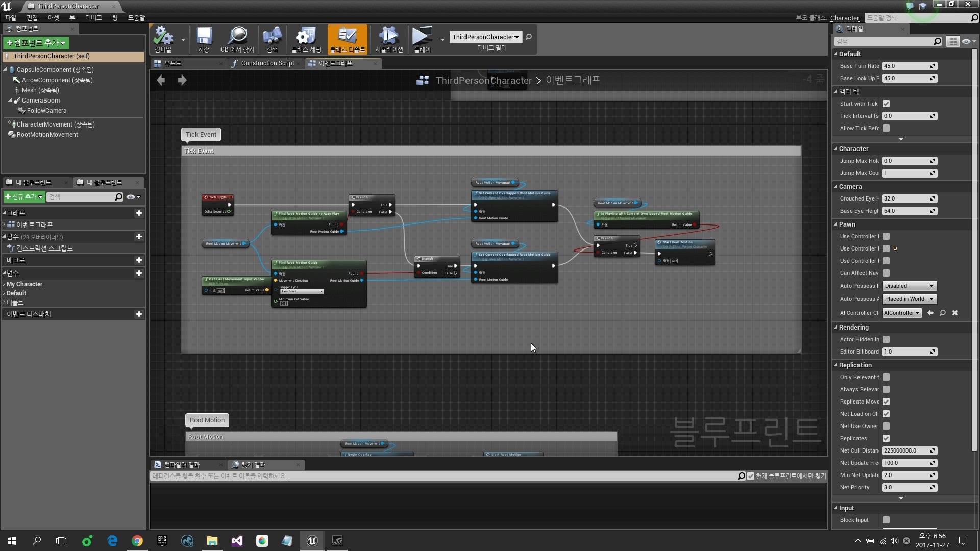This screenshot has height=551, width=980.
Task: Toggle Allow Tick Before Begin Play
Action: [886, 128]
